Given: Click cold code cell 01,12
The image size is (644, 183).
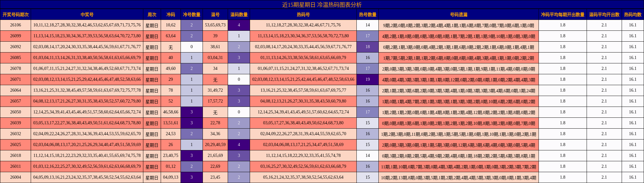Looking at the screenshot, I should [171, 167].
